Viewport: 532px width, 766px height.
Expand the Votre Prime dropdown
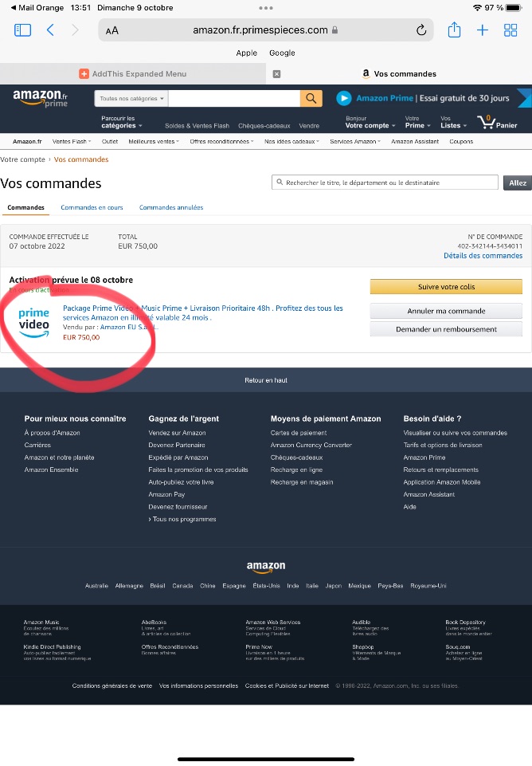point(418,122)
